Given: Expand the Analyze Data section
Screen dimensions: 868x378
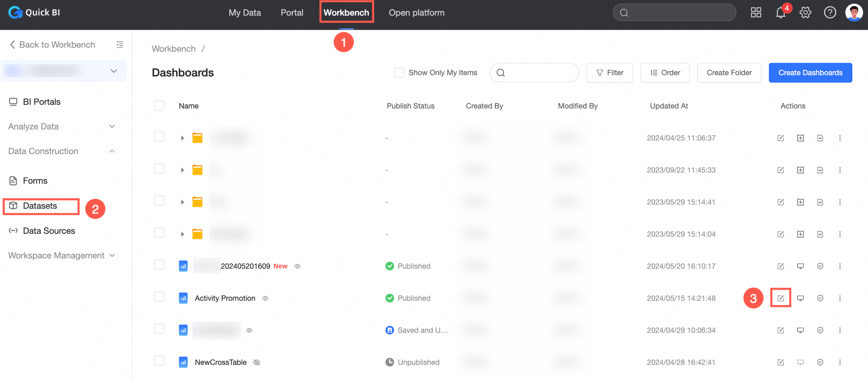Looking at the screenshot, I should pyautogui.click(x=62, y=127).
